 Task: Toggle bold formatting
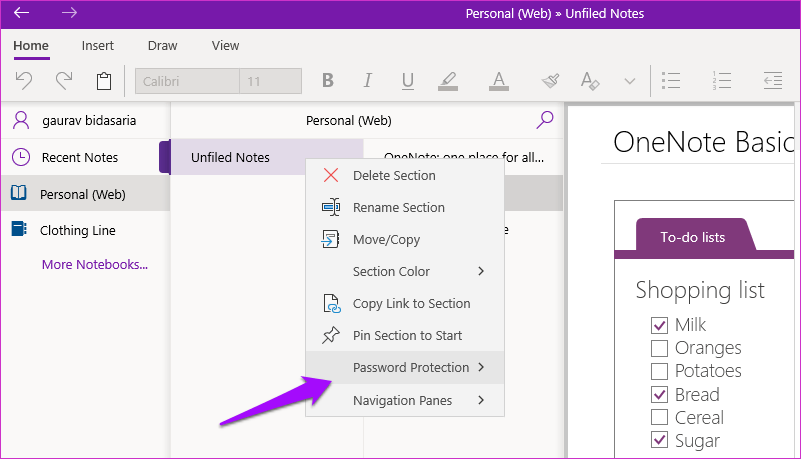(x=327, y=81)
